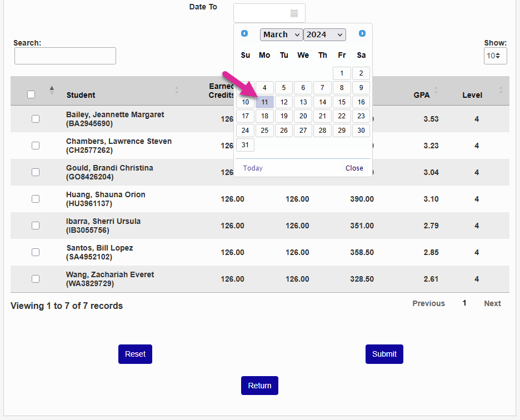Screen dimensions: 520x420
Task: Click the calendar icon in Date To field
Action: pos(294,13)
